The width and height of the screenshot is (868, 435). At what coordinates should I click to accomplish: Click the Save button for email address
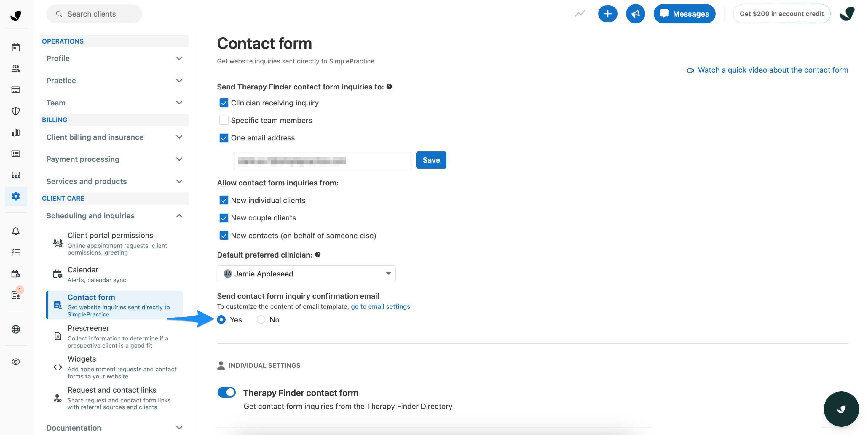tap(431, 160)
